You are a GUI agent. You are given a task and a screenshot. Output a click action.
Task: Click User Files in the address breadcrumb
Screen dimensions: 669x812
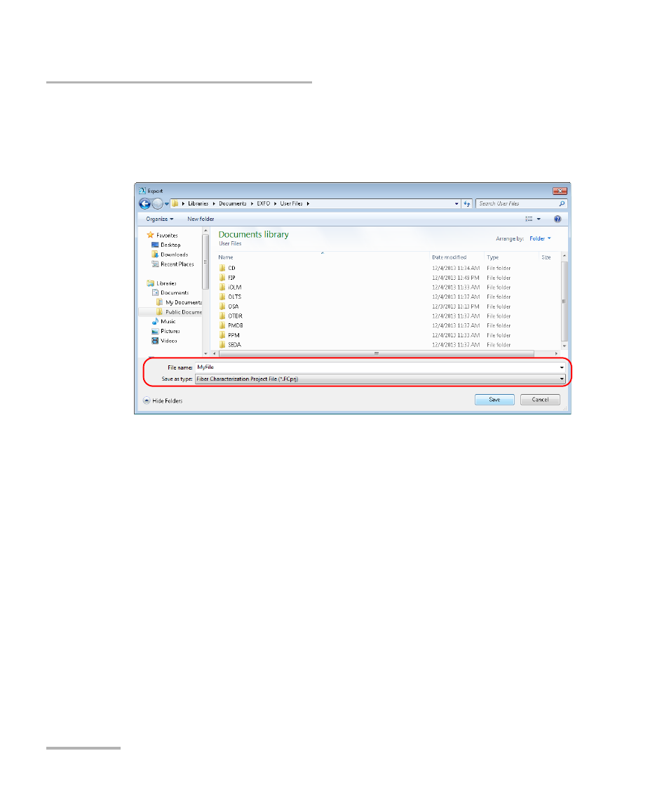coord(291,204)
